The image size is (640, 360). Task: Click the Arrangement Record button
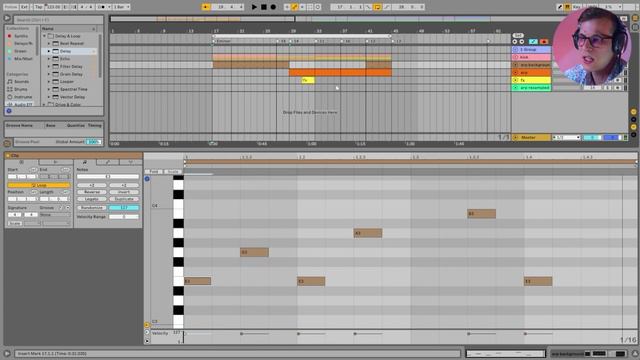click(273, 7)
